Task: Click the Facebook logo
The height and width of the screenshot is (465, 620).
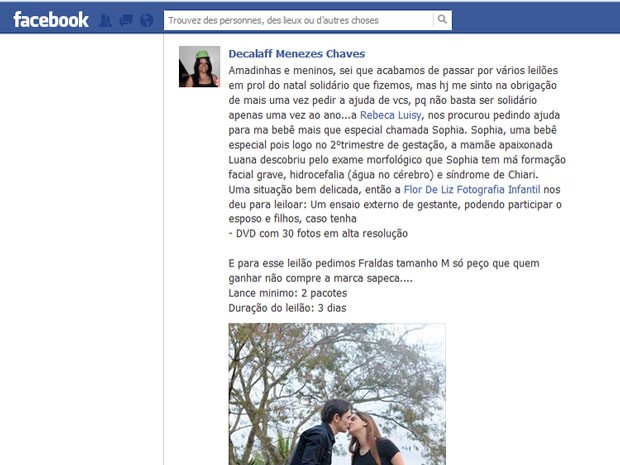Action: [51, 20]
